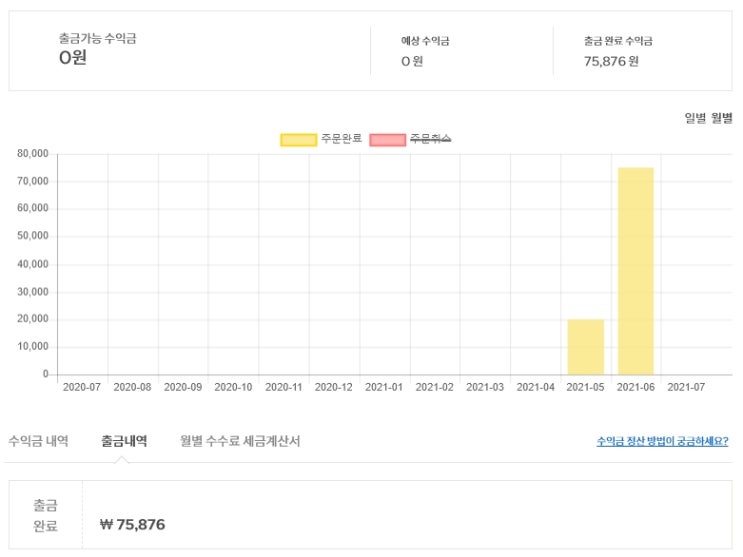The image size is (743, 557).
Task: Click the 주문완료 legend label
Action: [x=342, y=138]
